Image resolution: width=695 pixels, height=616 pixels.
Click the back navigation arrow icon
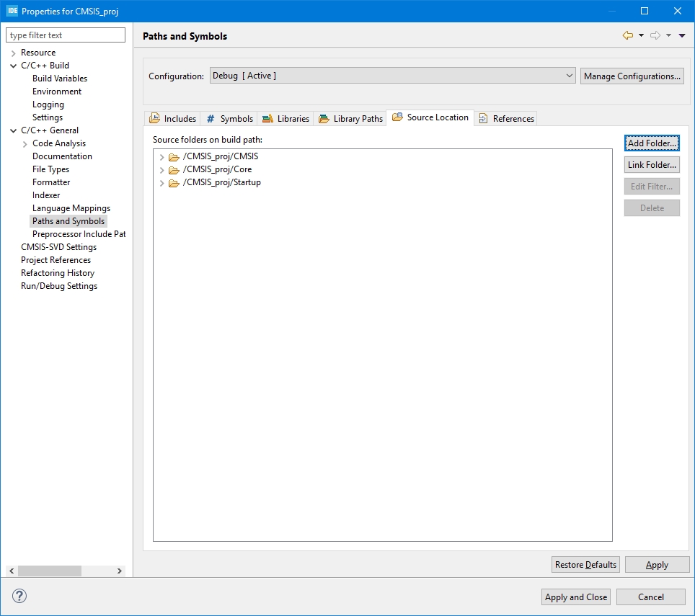tap(627, 35)
